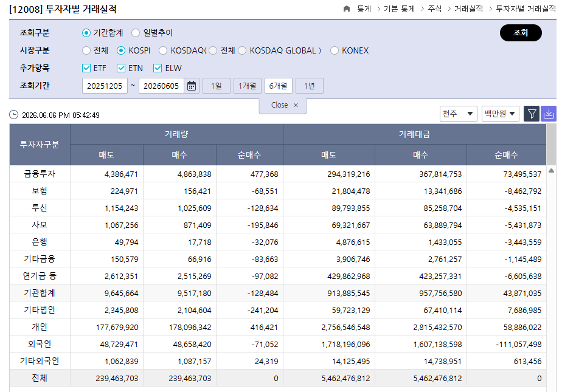Viewport: 562px width, 392px height.
Task: Set period with 6개월 button
Action: point(278,86)
